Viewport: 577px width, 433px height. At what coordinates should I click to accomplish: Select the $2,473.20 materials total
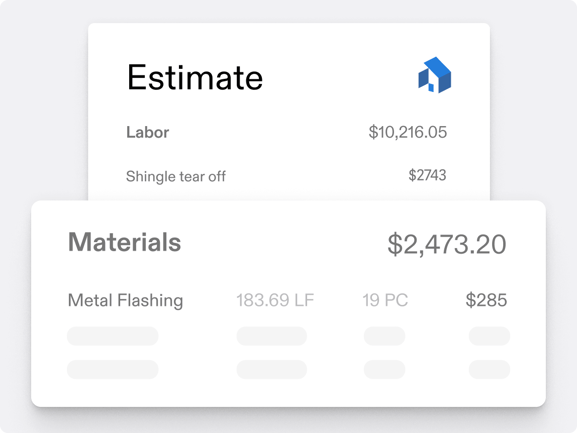(447, 244)
